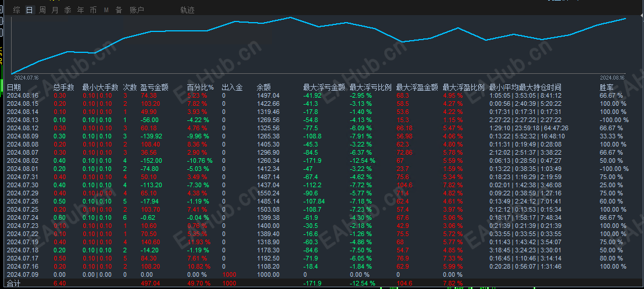The height and width of the screenshot is (289, 644).
Task: Click win rate 25.00 %
Action: pos(611,185)
